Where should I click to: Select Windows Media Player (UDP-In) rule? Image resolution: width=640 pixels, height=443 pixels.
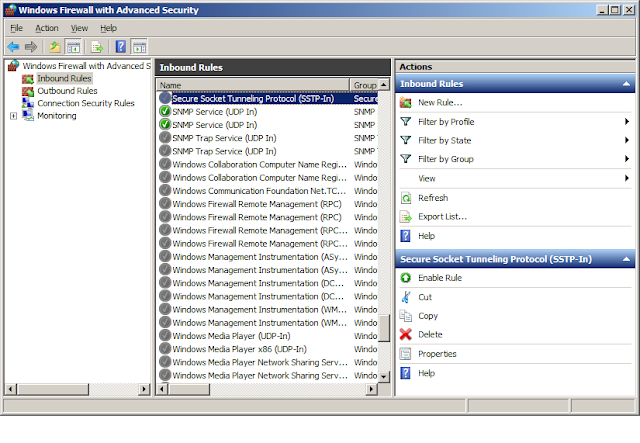coord(267,336)
